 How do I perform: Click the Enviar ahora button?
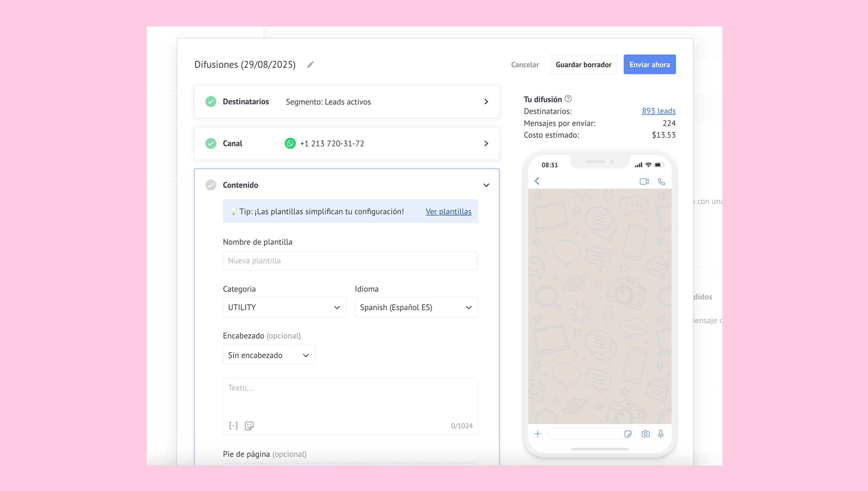tap(649, 64)
